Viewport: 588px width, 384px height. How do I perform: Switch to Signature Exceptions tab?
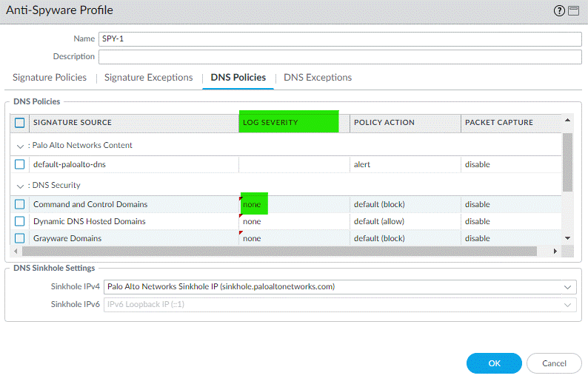pos(149,78)
